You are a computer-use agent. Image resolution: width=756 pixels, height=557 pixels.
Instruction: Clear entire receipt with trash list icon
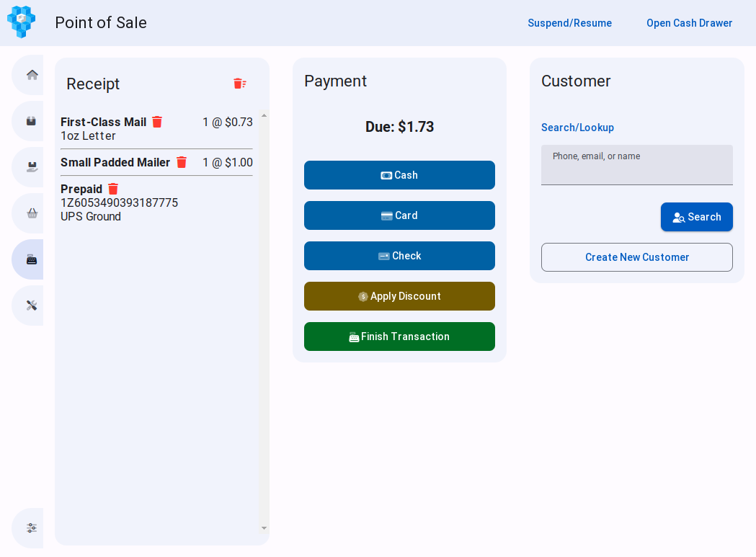point(239,84)
